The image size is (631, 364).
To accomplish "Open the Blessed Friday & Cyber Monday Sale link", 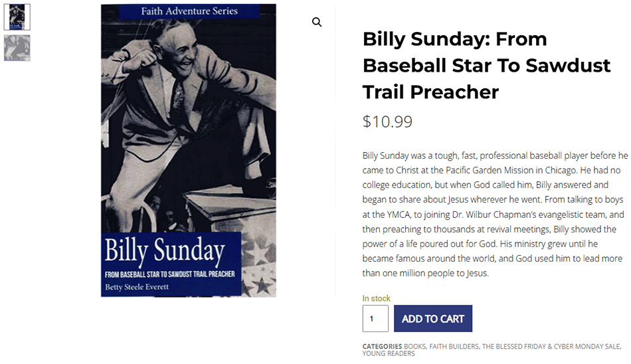I will tap(551, 346).
